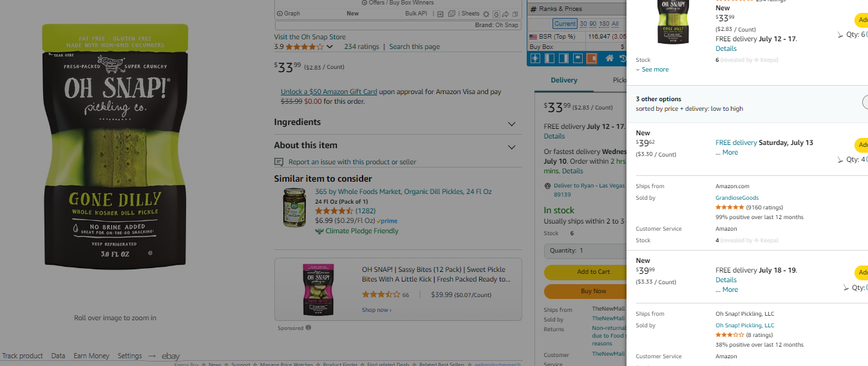The height and width of the screenshot is (366, 868).
Task: Click the home icon in blue toolbar
Action: 609,58
